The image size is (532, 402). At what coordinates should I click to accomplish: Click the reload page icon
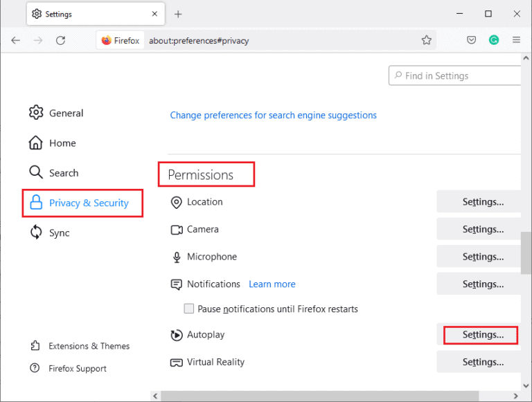[60, 40]
